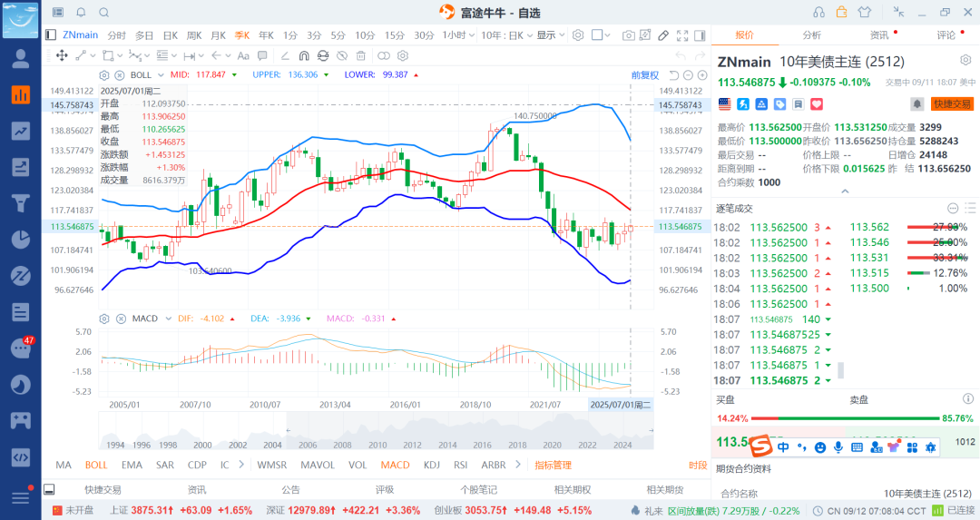The image size is (980, 520).
Task: Open the watchlist icon in left sidebar
Action: click(21, 95)
